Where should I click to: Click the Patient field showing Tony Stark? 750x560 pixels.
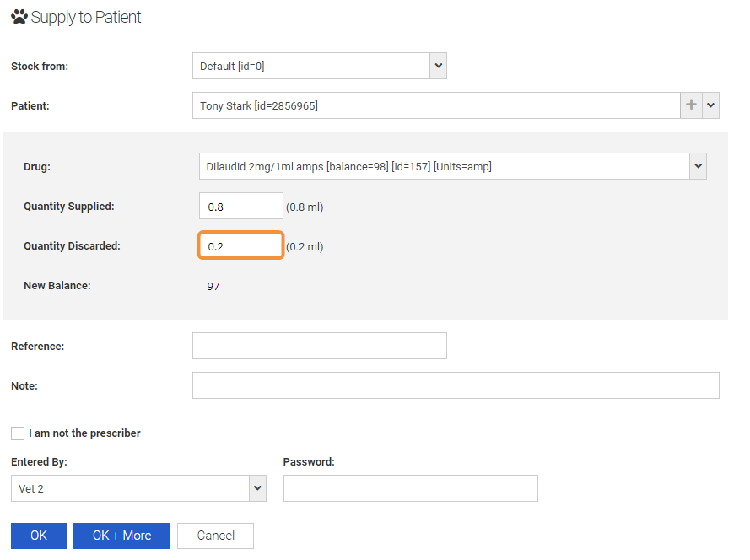coord(435,105)
